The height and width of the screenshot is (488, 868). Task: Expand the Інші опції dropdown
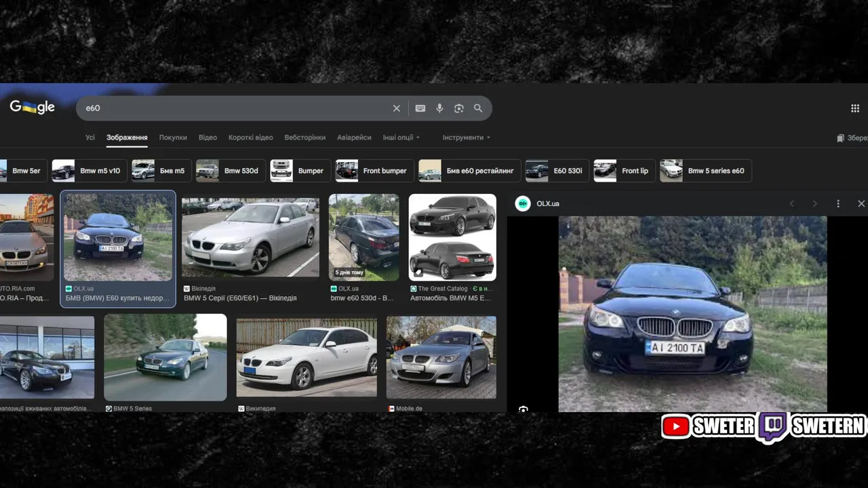pyautogui.click(x=401, y=138)
